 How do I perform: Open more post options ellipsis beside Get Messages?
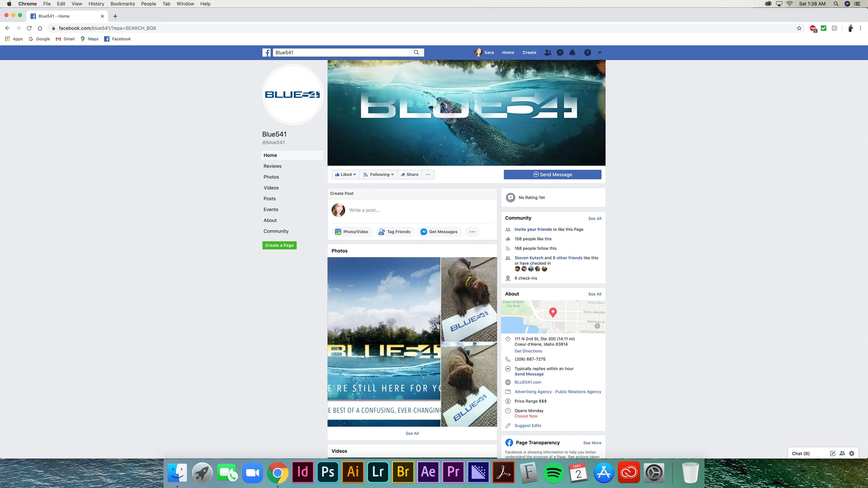pos(472,232)
